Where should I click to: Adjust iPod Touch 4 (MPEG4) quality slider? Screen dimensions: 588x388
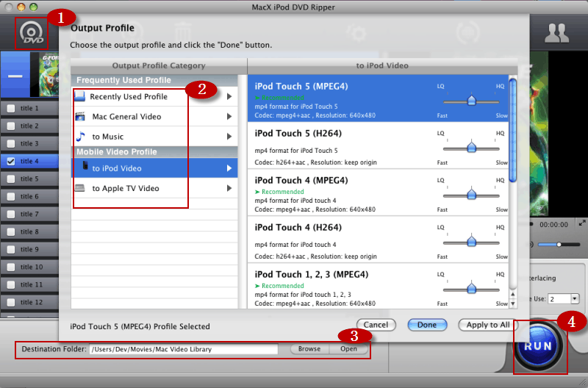click(x=471, y=195)
